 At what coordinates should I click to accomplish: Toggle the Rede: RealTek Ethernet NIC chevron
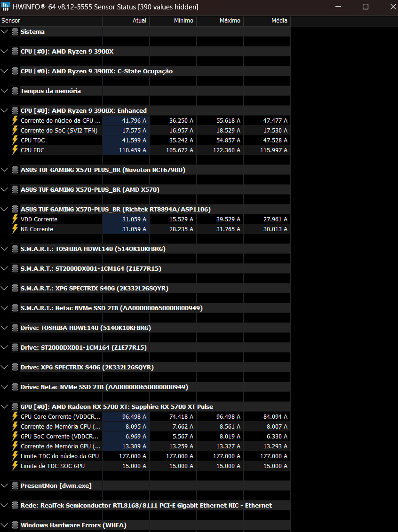click(4, 505)
